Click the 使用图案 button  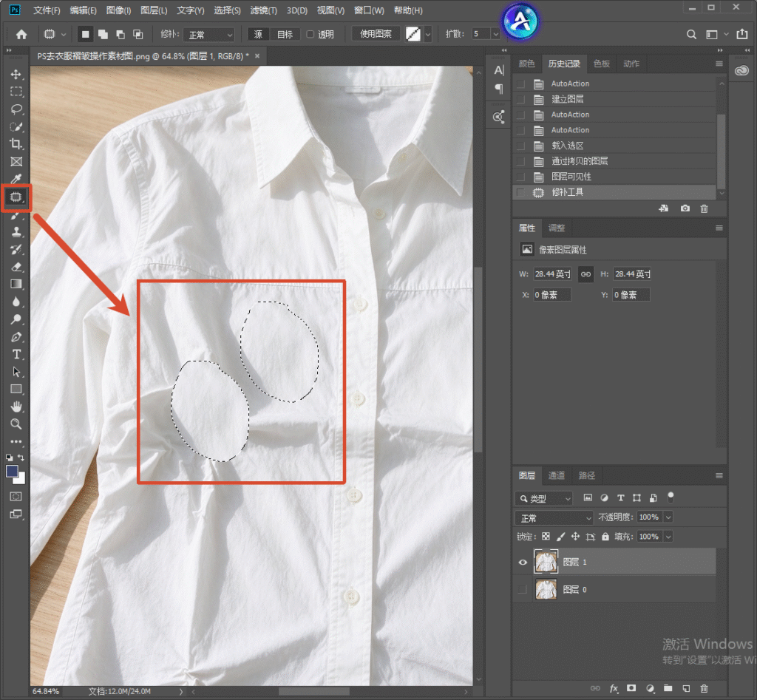click(376, 34)
